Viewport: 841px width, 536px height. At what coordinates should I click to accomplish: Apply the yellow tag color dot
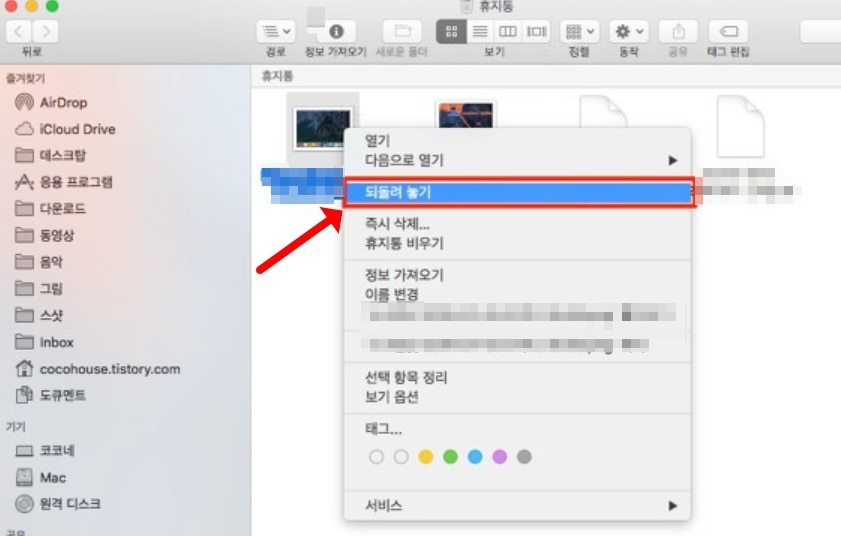tap(425, 457)
